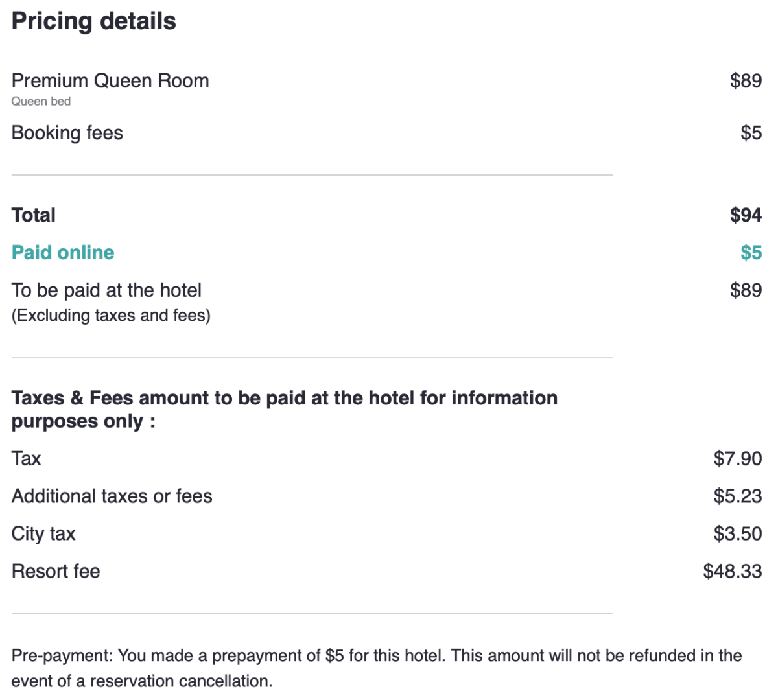
Task: Click the $5 booking fee amount
Action: (751, 132)
